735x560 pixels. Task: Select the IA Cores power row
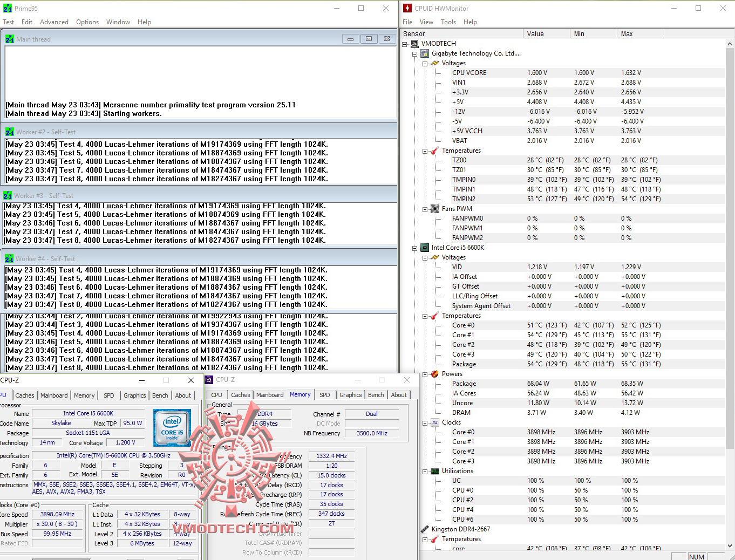[588, 393]
